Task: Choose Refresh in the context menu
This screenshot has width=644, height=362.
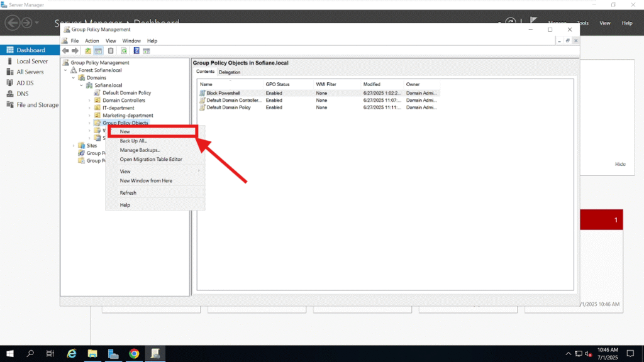Action: pyautogui.click(x=155, y=193)
